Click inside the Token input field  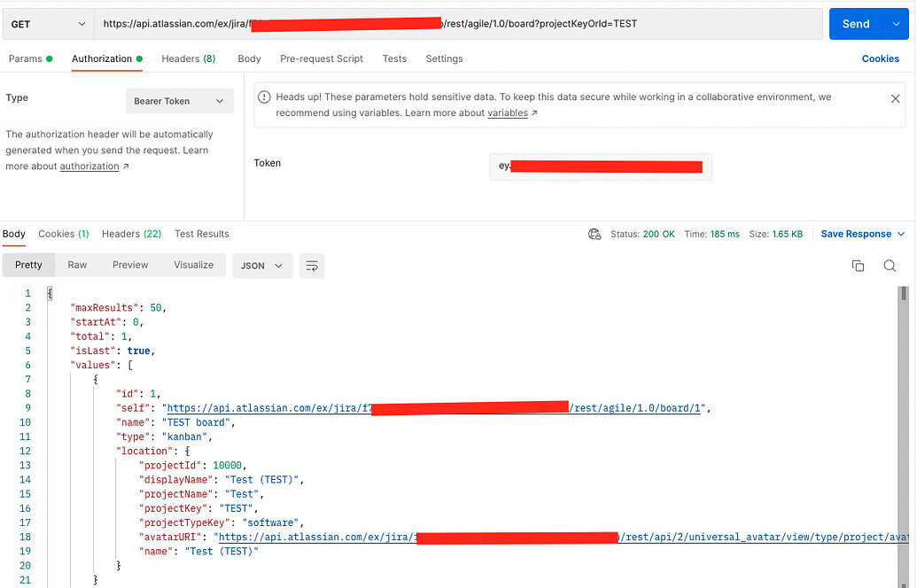[x=601, y=166]
